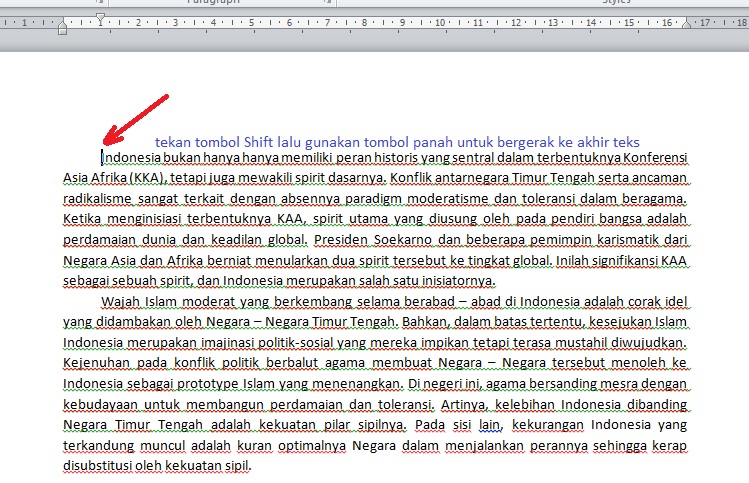This screenshot has height=483, width=749.
Task: Click the word "menginisiasi"
Action: [x=144, y=219]
